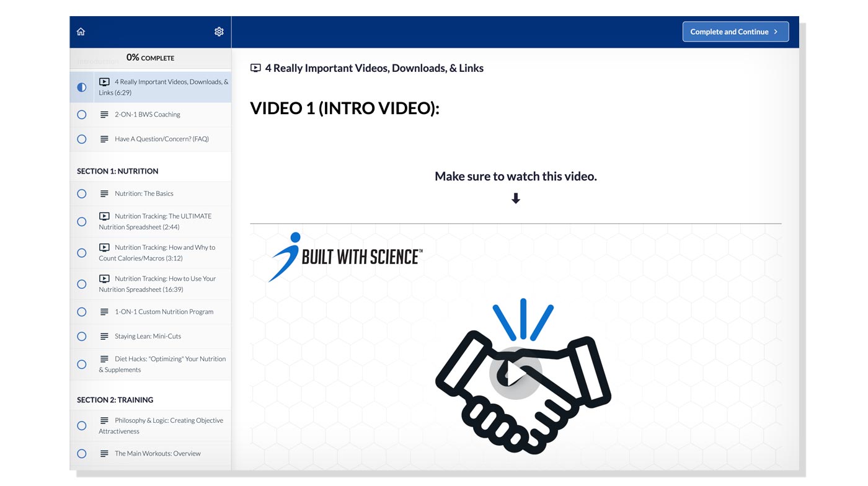Image resolution: width=868 pixels, height=486 pixels.
Task: Open Diet Hacks: Optimizing Your Nutrition lecture
Action: pyautogui.click(x=151, y=365)
